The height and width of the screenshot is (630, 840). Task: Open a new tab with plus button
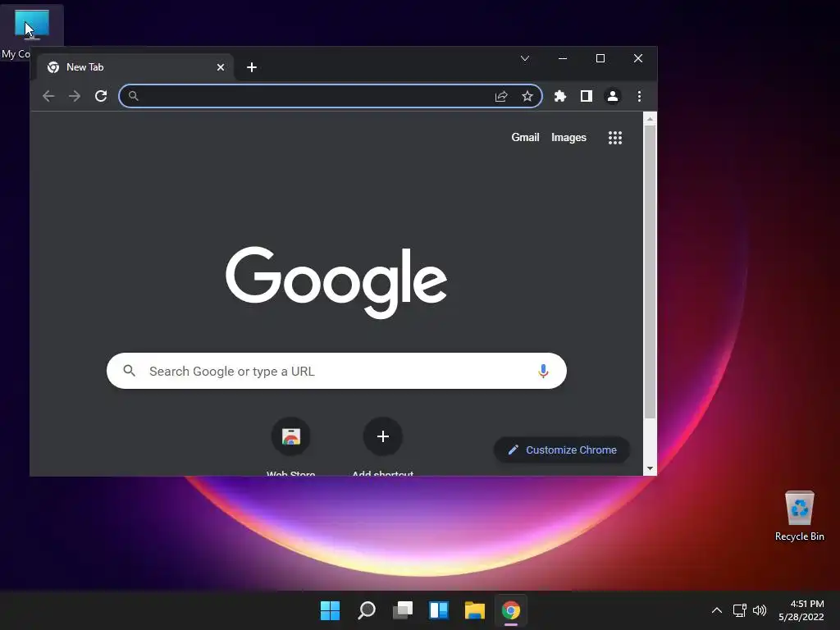coord(252,67)
